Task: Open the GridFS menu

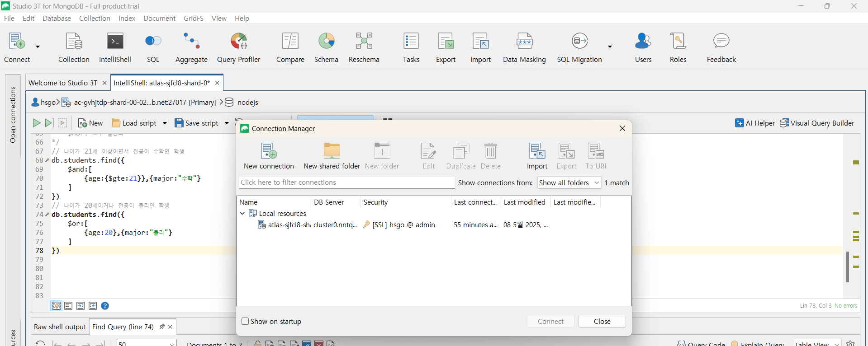Action: coord(193,18)
